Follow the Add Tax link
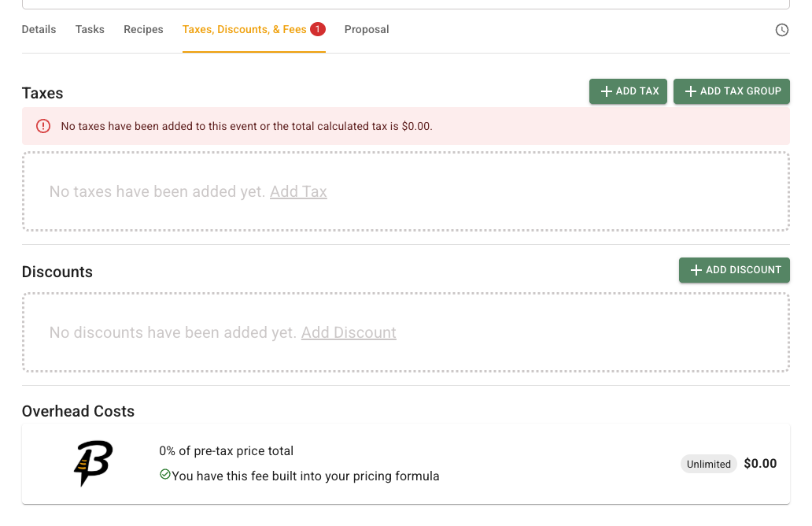 click(x=298, y=192)
